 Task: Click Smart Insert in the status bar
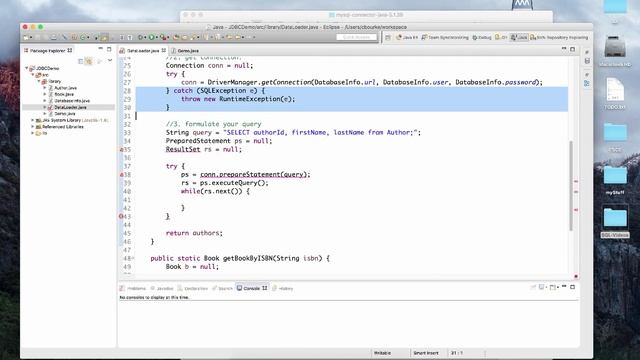(426, 353)
